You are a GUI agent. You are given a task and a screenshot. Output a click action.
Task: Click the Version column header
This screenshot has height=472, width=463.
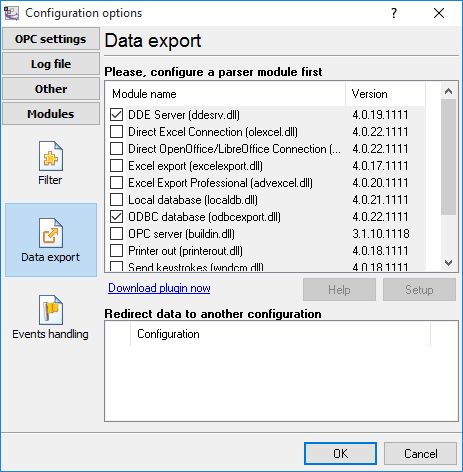(x=386, y=94)
